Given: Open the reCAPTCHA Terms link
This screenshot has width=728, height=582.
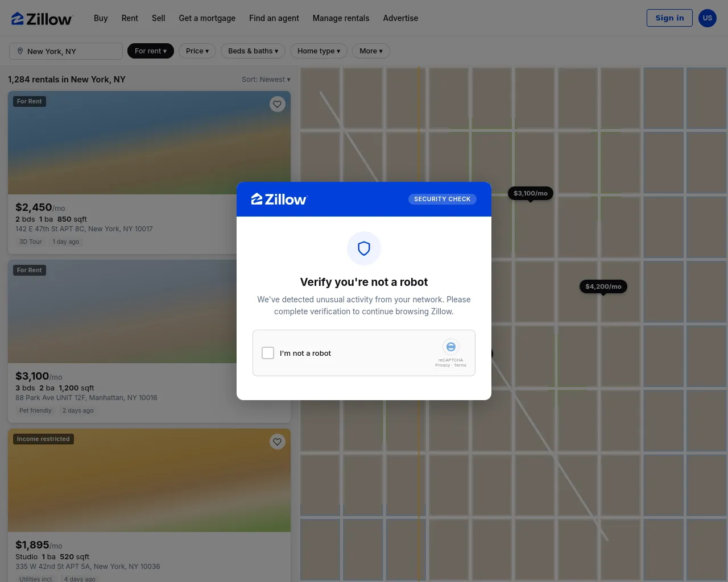Looking at the screenshot, I should tap(460, 365).
